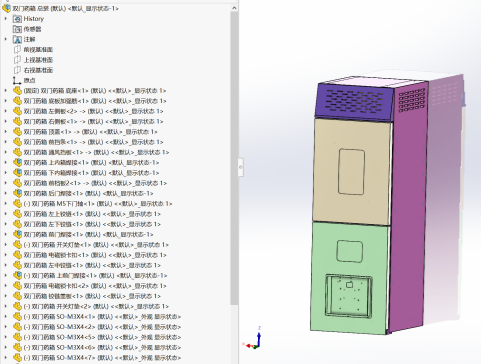Screen dimensions: 481x364
Task: Click the SO-M3X4<5> part icon
Action: click(17, 337)
